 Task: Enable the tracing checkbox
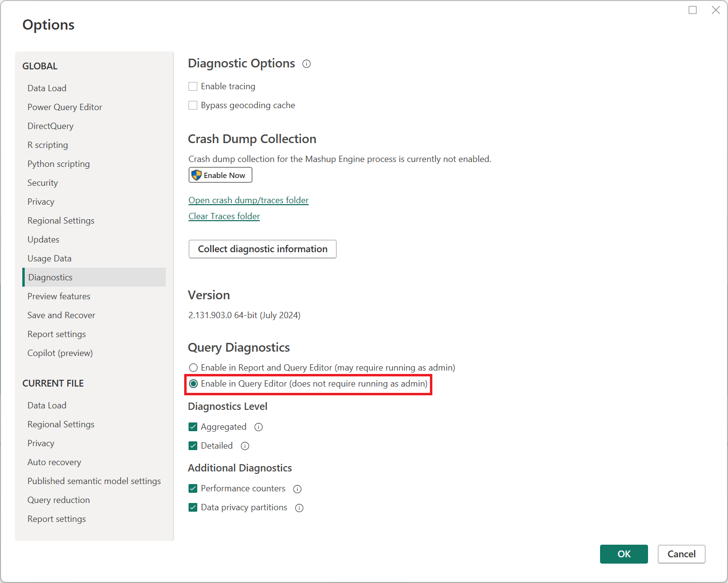point(193,86)
